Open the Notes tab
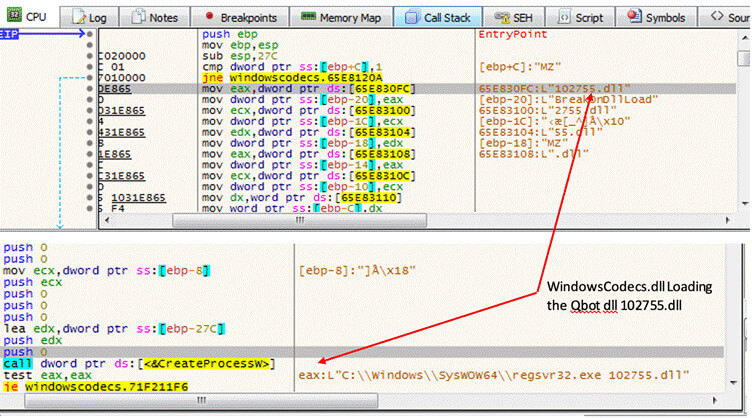This screenshot has height=418, width=752. coord(154,17)
